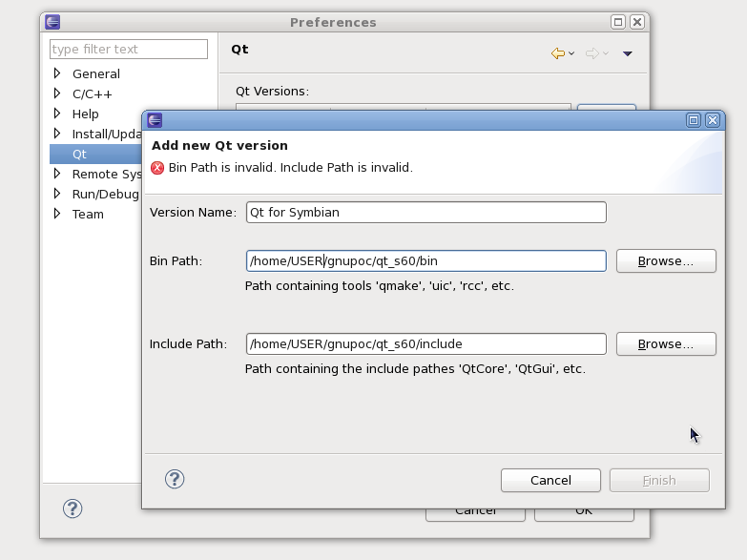Click the red error icon beside the invalid path message

point(157,168)
